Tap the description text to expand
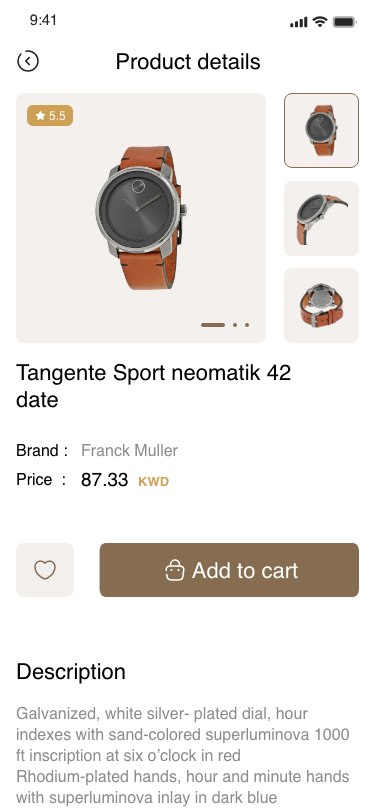375x812 pixels. (183, 756)
